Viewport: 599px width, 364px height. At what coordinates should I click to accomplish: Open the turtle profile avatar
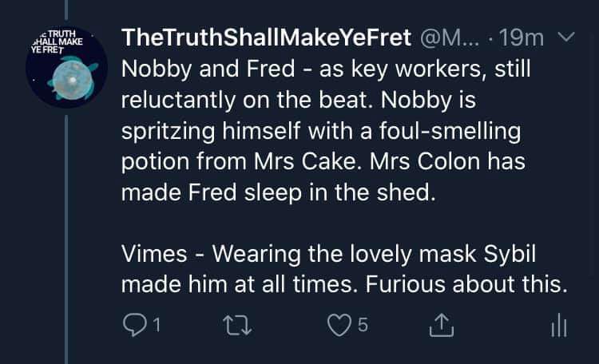pyautogui.click(x=66, y=67)
